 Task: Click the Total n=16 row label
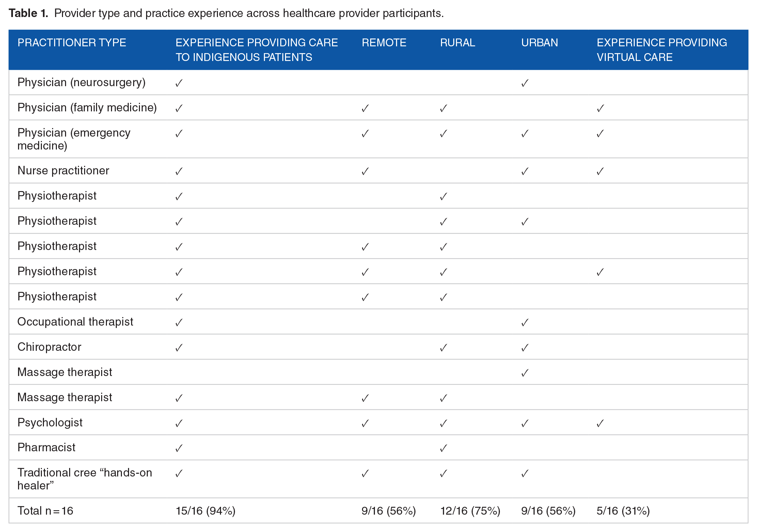pos(45,511)
